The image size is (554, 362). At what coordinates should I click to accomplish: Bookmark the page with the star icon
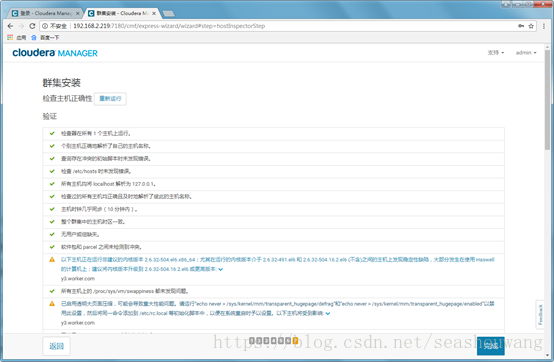pos(531,26)
